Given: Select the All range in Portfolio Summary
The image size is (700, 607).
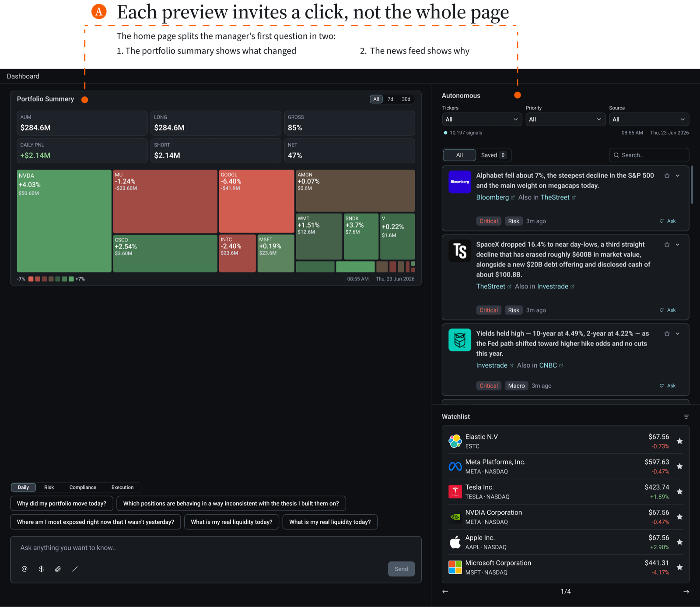Looking at the screenshot, I should (376, 99).
